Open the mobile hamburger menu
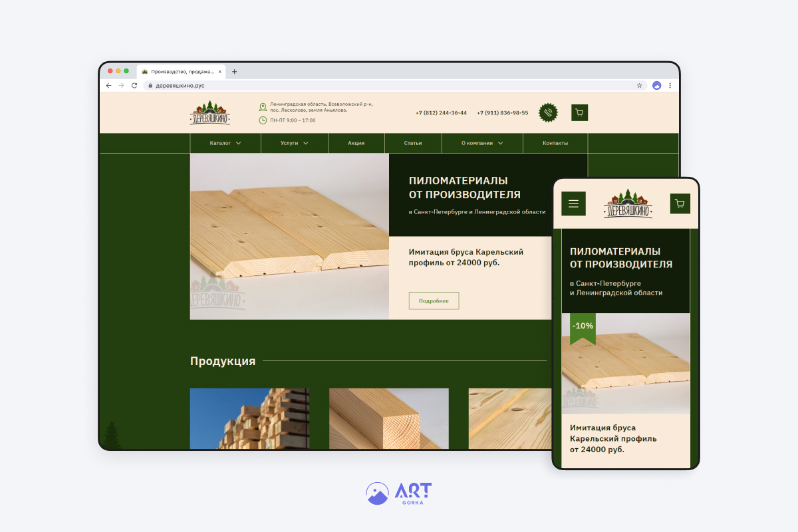 point(573,203)
